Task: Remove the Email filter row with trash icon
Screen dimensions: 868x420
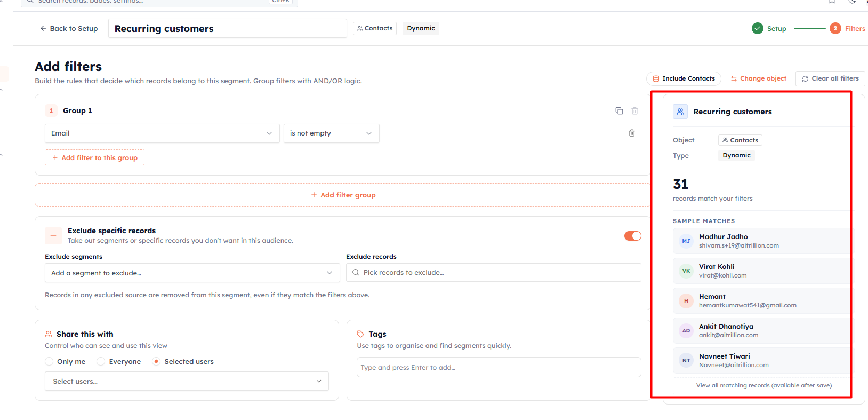Action: pos(632,133)
